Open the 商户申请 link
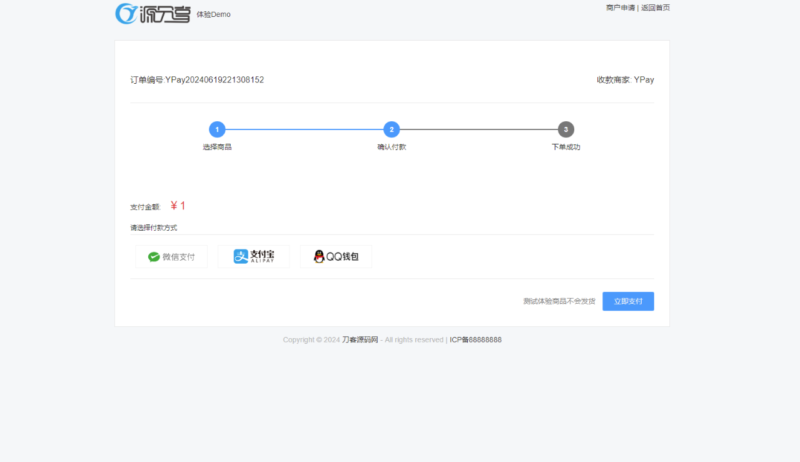 620,8
